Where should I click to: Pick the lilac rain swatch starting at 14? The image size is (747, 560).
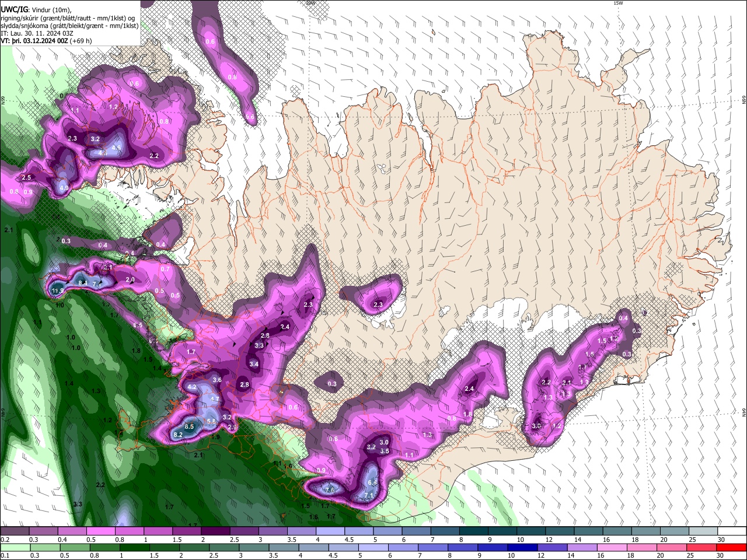click(x=581, y=547)
